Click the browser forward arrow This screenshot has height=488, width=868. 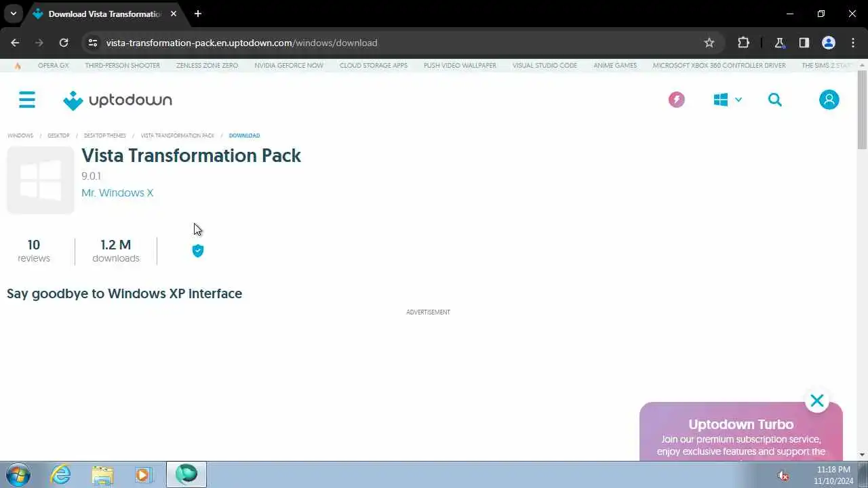click(x=39, y=43)
